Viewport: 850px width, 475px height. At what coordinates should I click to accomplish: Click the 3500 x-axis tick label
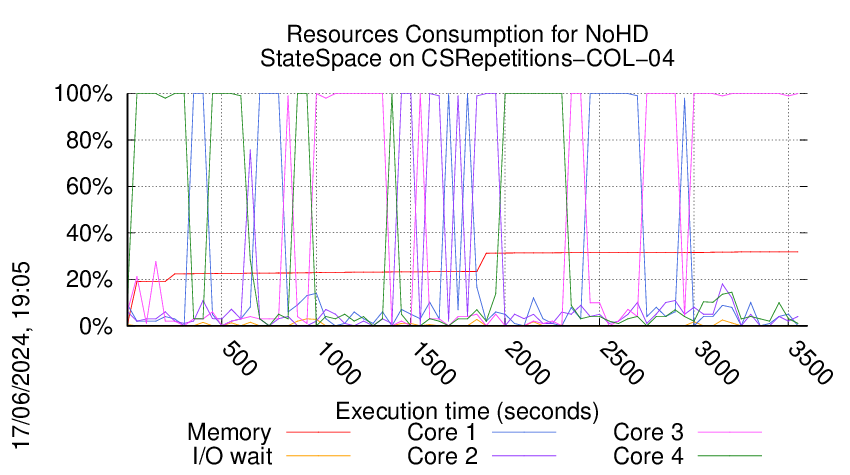810,363
